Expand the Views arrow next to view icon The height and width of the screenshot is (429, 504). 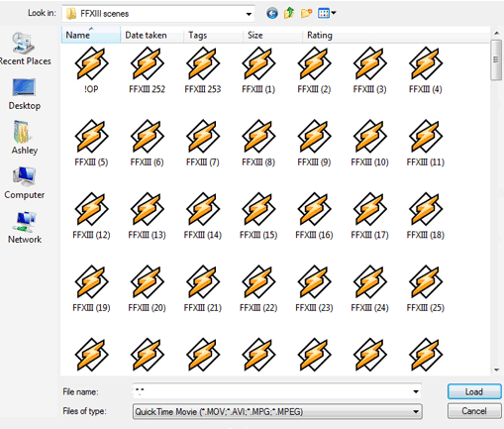334,13
